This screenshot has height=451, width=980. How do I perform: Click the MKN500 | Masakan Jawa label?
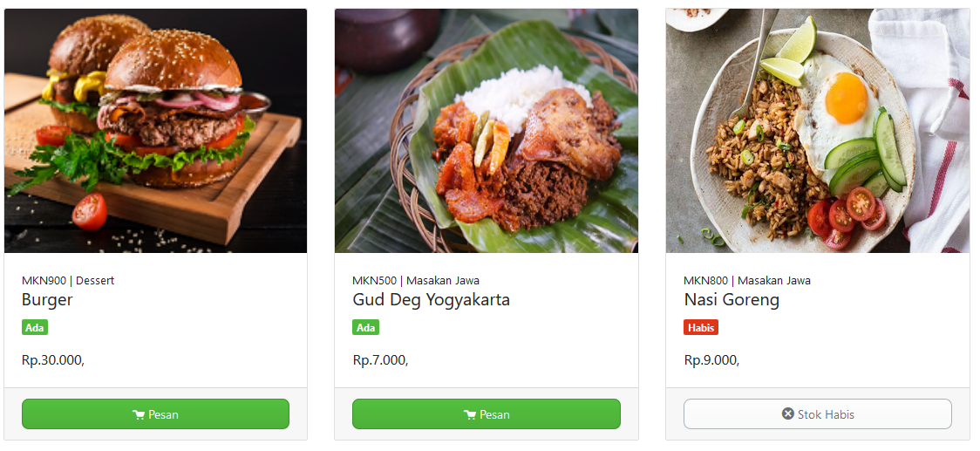[x=416, y=280]
